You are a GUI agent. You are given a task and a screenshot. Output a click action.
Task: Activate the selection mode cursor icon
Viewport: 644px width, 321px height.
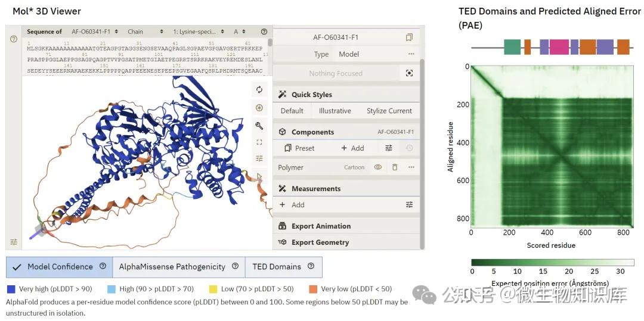coord(259,177)
